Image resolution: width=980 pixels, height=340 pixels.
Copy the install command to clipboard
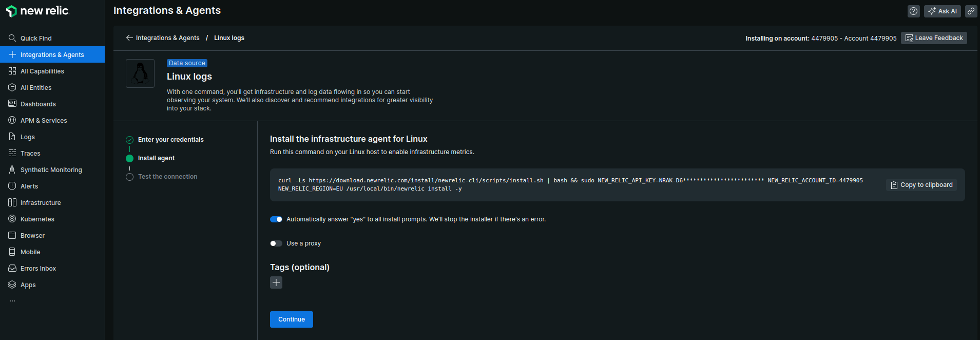click(921, 185)
